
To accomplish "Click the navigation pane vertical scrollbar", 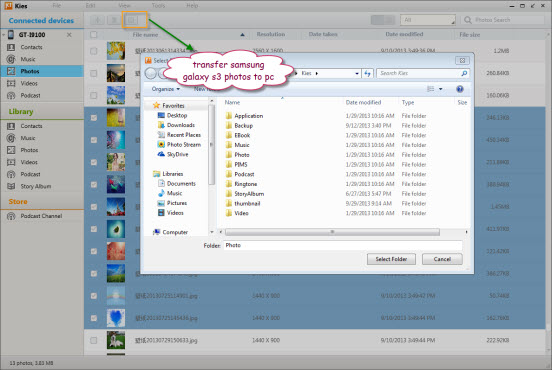I will [211, 144].
